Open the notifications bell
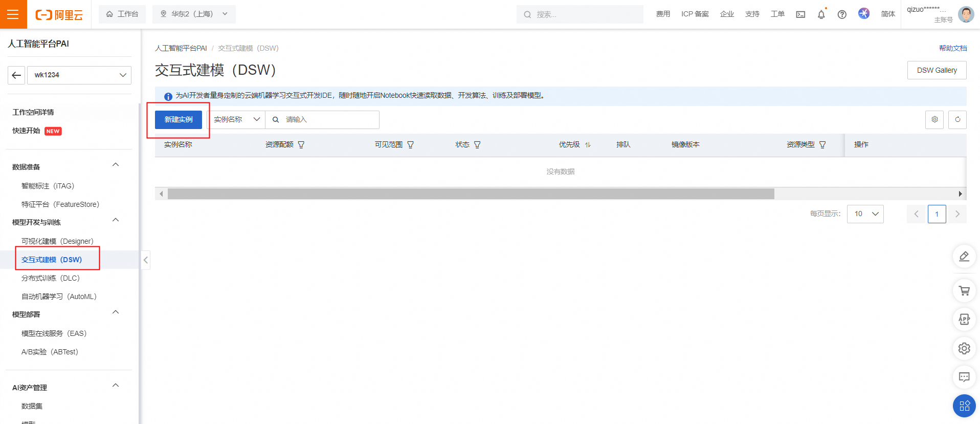This screenshot has height=424, width=980. click(x=821, y=14)
